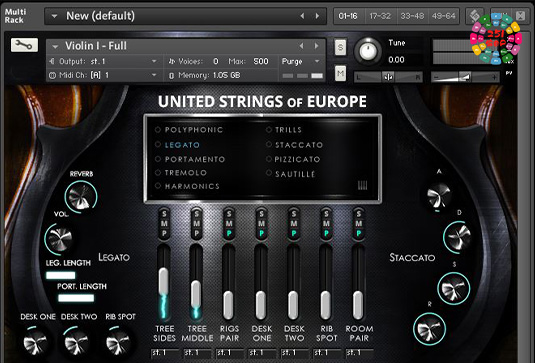Go to the next multi preset with the right arrow
535x363 pixels.
pos(317,16)
